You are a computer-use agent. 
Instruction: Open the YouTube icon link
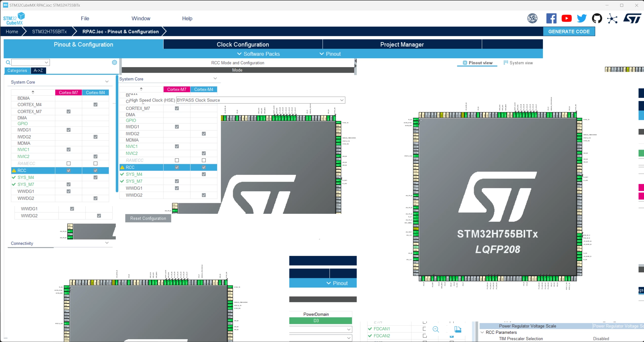click(566, 18)
